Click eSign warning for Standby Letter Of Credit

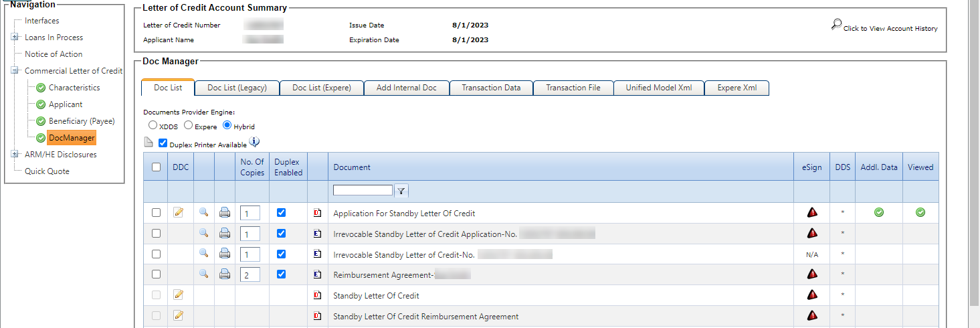pos(812,295)
